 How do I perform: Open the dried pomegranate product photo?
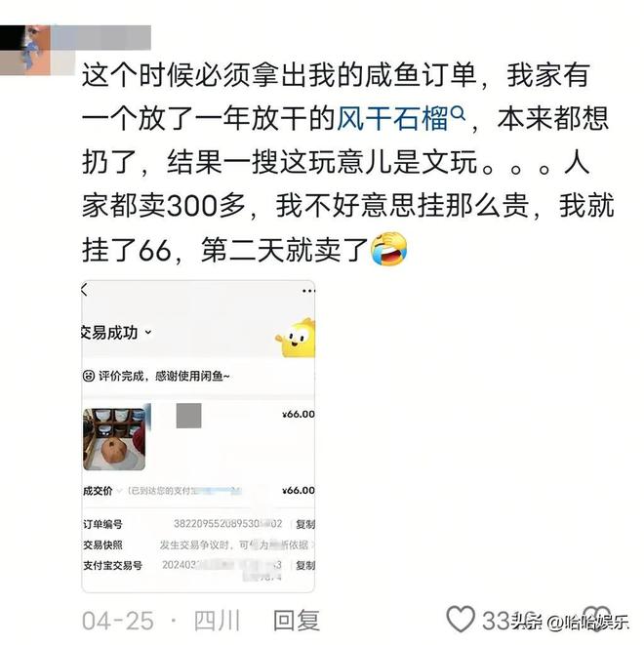[114, 439]
